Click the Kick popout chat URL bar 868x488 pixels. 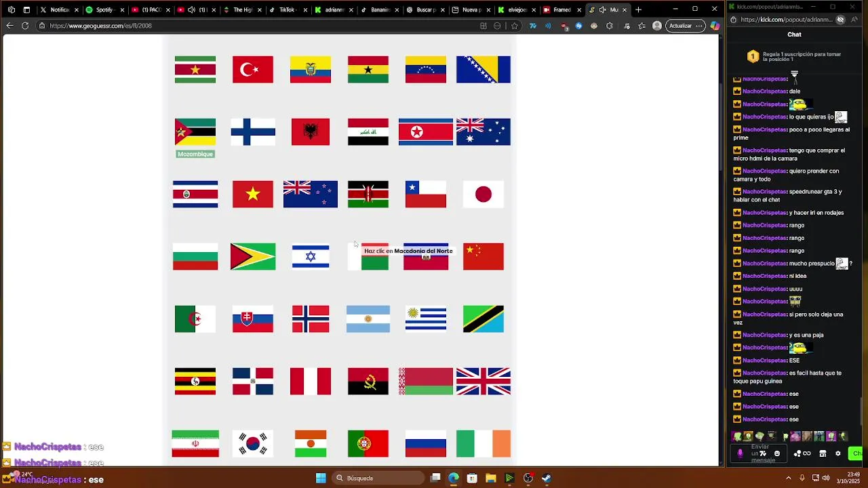click(x=787, y=20)
